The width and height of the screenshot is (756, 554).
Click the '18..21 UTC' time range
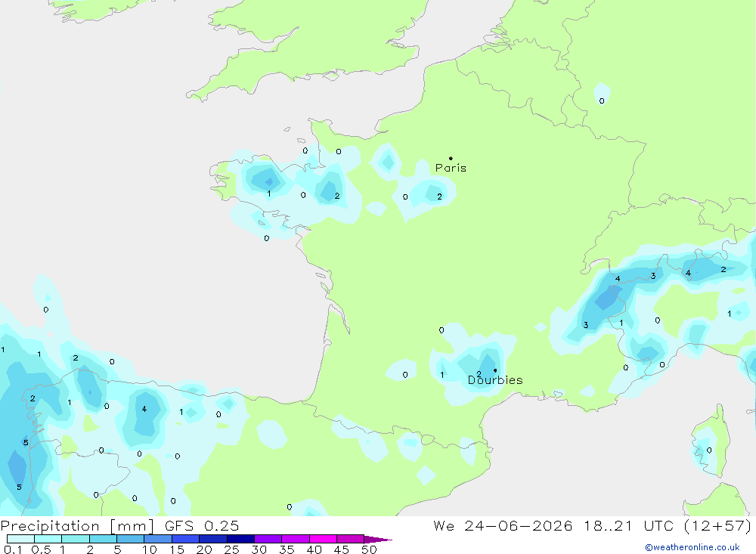coord(628,525)
